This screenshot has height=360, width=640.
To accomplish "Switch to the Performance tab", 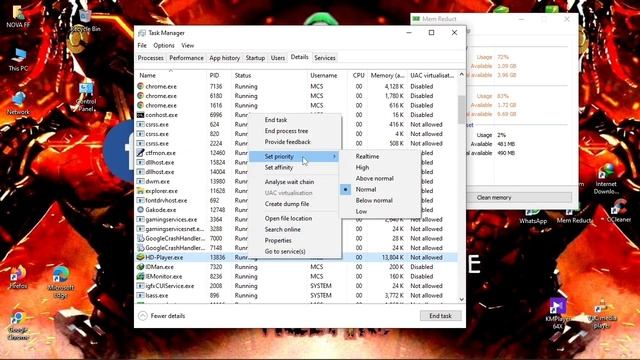I will click(186, 58).
